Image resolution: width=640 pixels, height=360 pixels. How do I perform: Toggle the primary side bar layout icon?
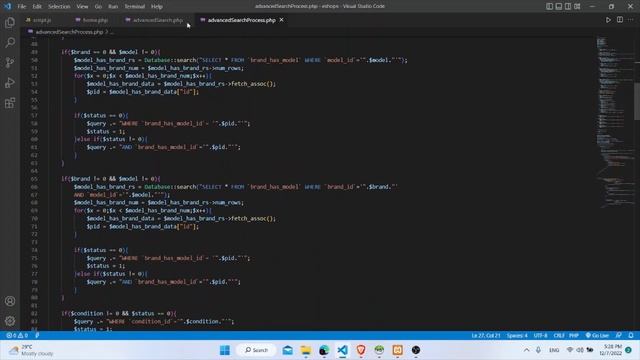(x=549, y=6)
